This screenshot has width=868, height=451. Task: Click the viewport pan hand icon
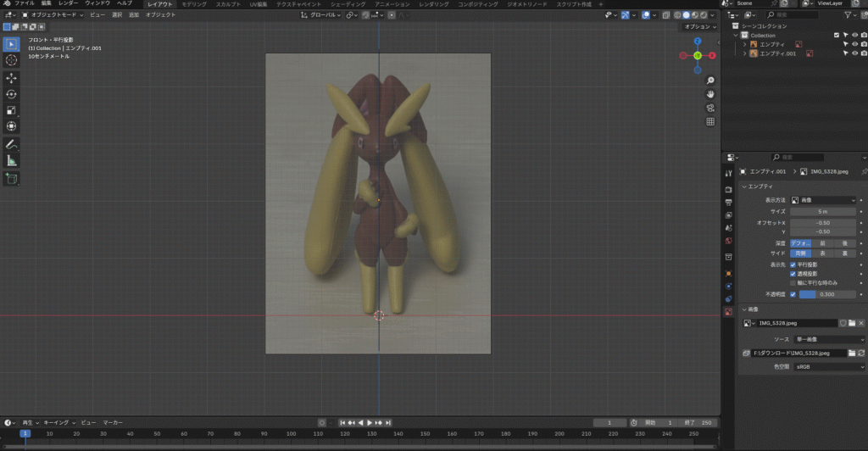710,95
